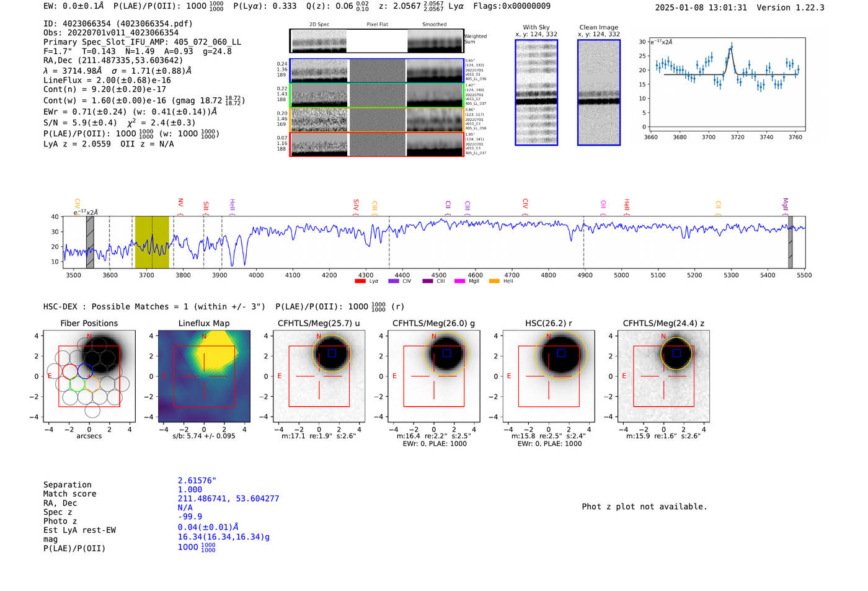Click the 2025-01-08 13:01:31 timestamp

[x=701, y=7]
